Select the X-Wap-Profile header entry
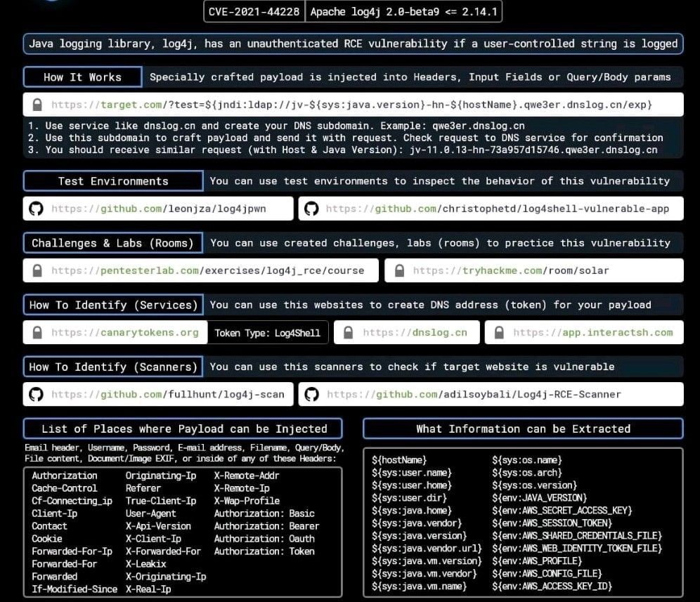This screenshot has width=700, height=602. [x=247, y=501]
